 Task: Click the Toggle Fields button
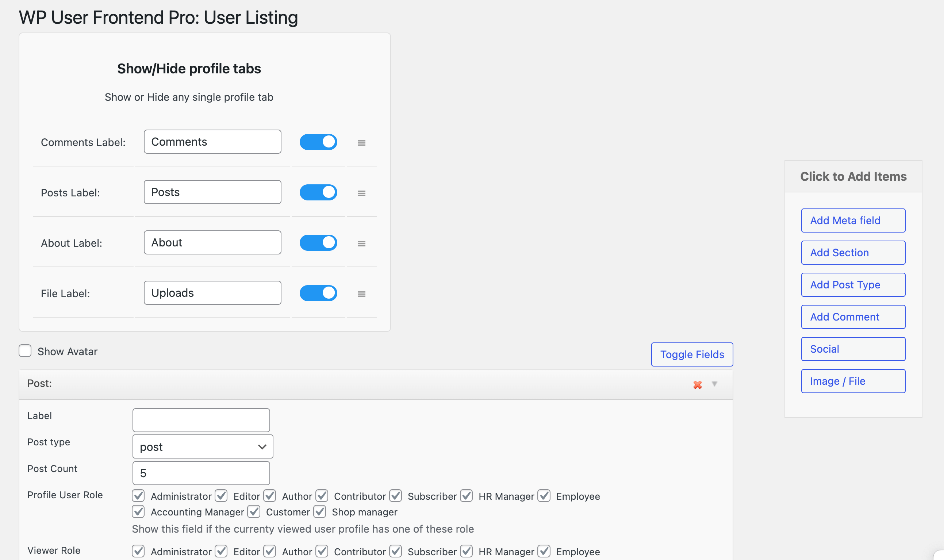(692, 354)
